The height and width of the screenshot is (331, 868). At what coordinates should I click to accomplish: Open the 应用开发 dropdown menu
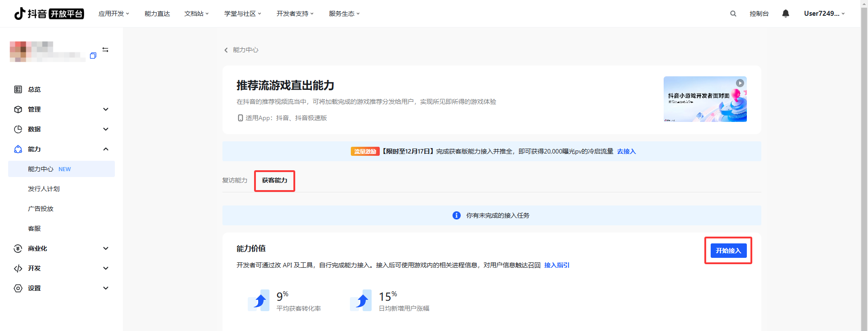113,14
